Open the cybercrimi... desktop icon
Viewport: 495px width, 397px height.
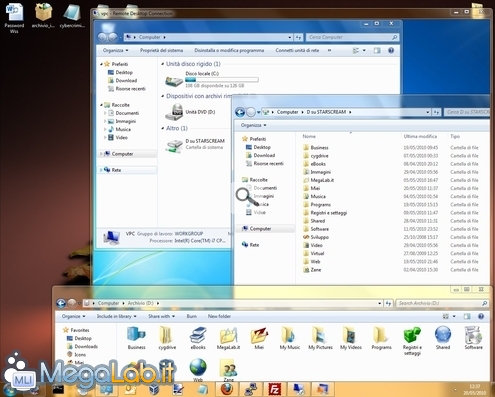click(72, 15)
